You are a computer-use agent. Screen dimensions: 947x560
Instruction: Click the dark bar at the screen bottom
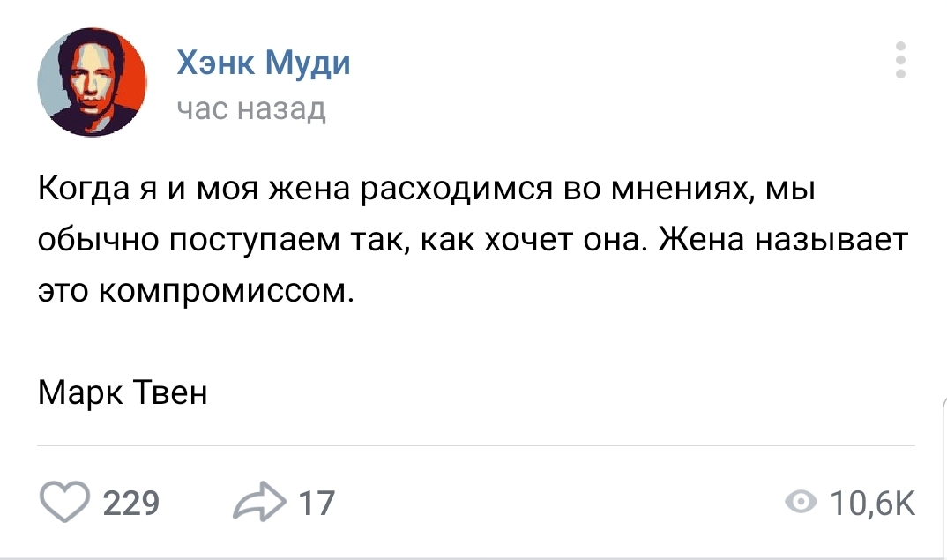[x=473, y=556]
